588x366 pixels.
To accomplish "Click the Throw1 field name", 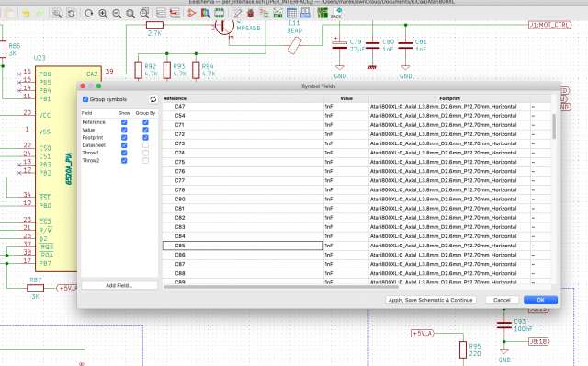I will [90, 153].
